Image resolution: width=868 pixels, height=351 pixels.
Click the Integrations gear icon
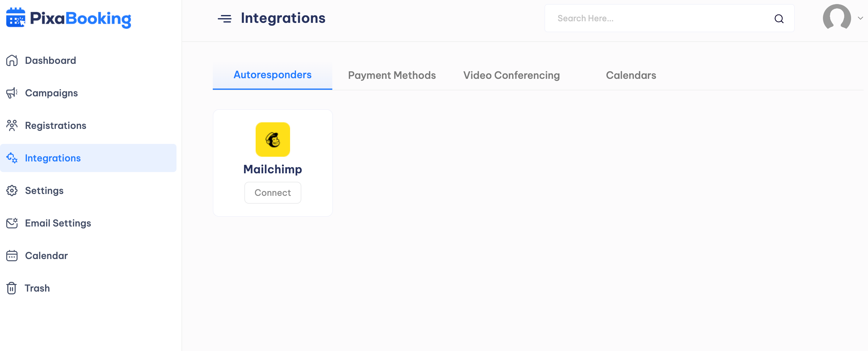click(x=12, y=158)
